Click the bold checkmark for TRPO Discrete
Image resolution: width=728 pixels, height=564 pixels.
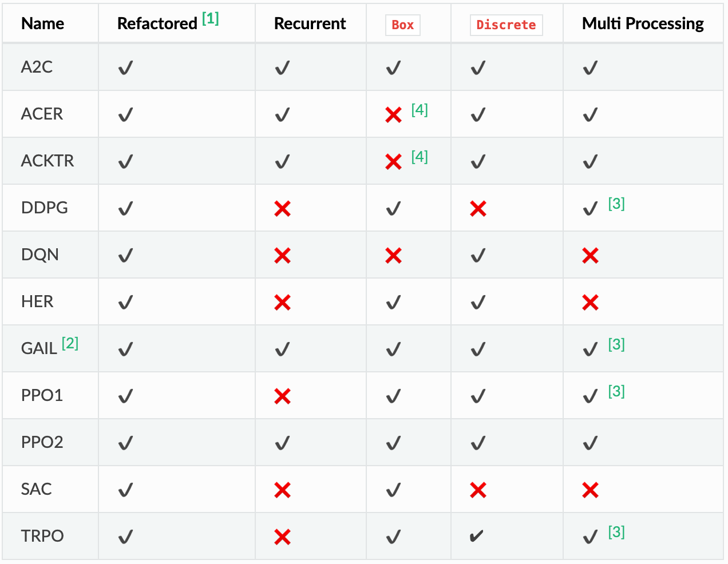(476, 537)
